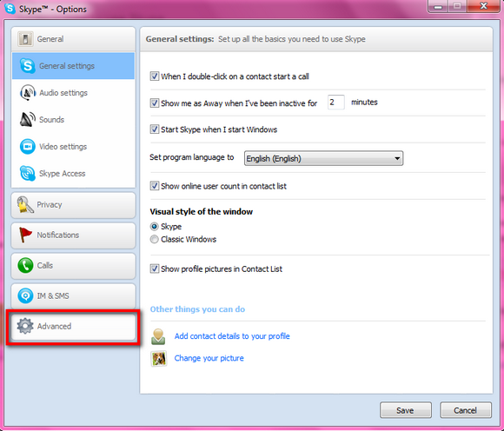Open the Sounds settings page
The image size is (504, 431).
(73, 120)
